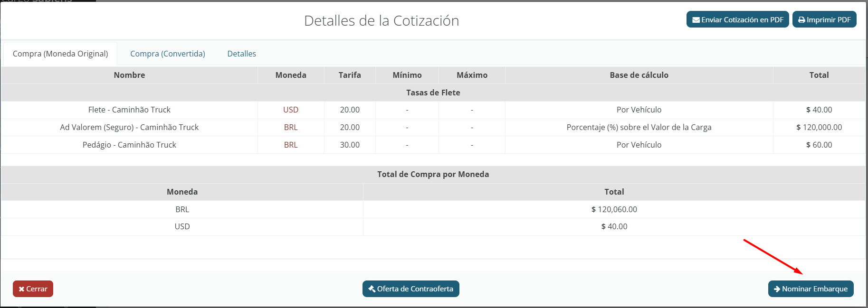
Task: Switch to the Compra (Convertida) tab
Action: [168, 54]
